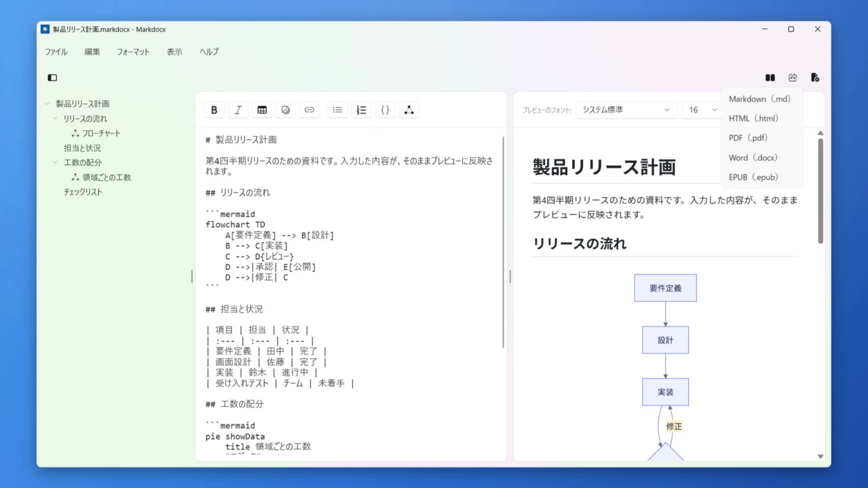Click the Markdocx app icon in title bar
This screenshot has height=488, width=868.
(x=45, y=29)
